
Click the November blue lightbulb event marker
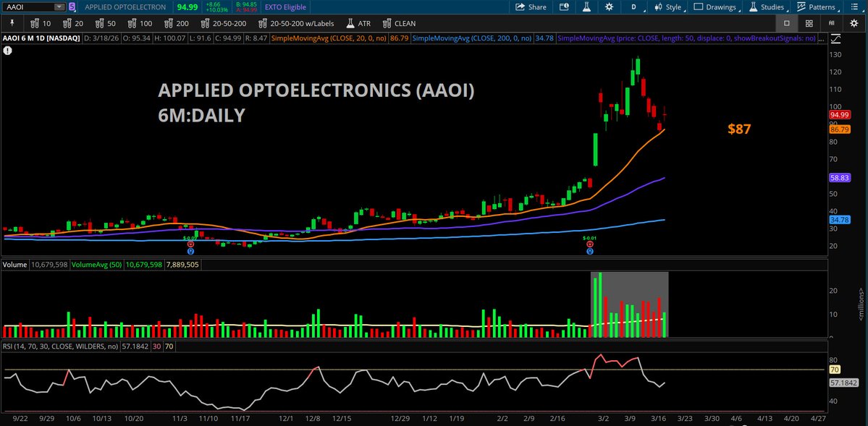tap(191, 251)
